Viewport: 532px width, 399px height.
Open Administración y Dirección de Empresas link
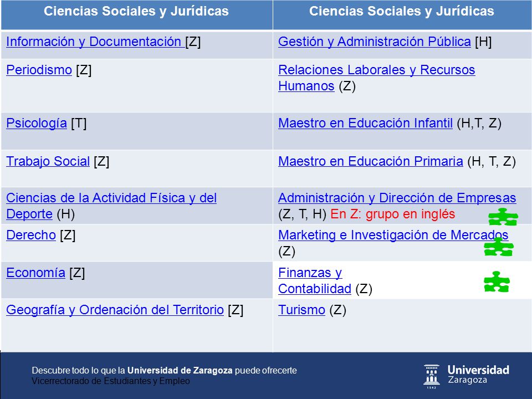coord(397,198)
